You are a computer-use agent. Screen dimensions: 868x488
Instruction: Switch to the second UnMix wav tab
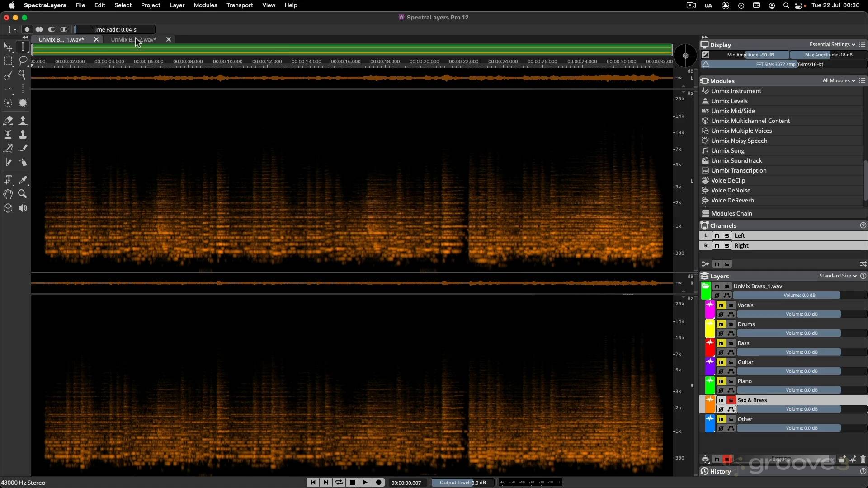(133, 40)
